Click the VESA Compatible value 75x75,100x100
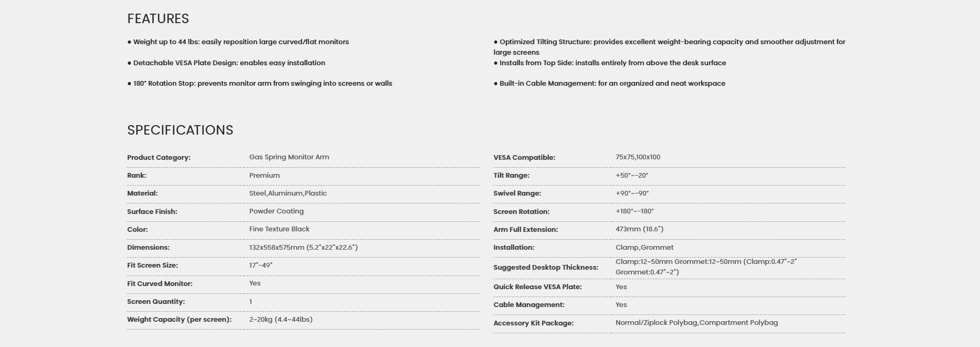This screenshot has height=347, width=980. click(x=638, y=157)
